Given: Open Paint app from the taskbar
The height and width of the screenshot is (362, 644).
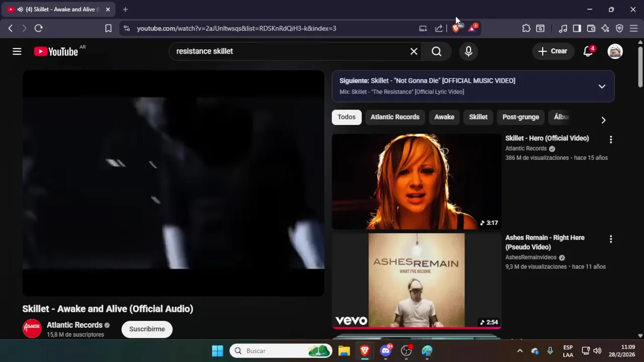Looking at the screenshot, I should (427, 350).
